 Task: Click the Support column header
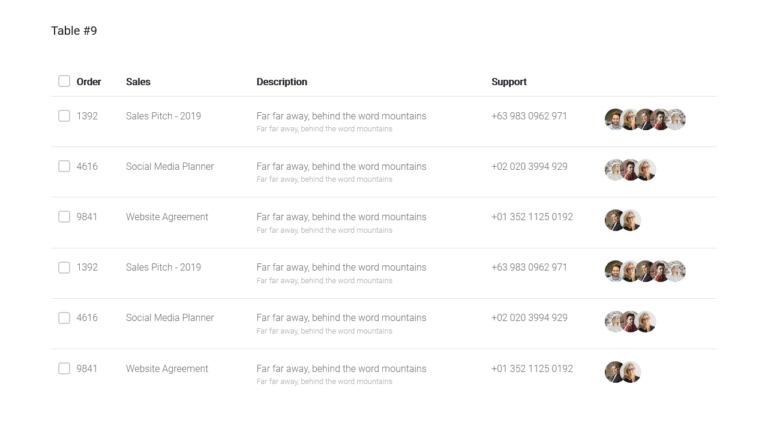pos(509,82)
